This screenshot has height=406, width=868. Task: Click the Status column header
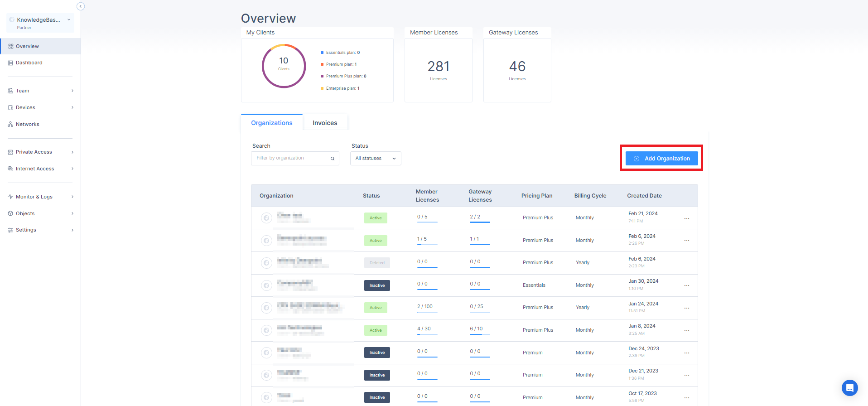coord(371,196)
